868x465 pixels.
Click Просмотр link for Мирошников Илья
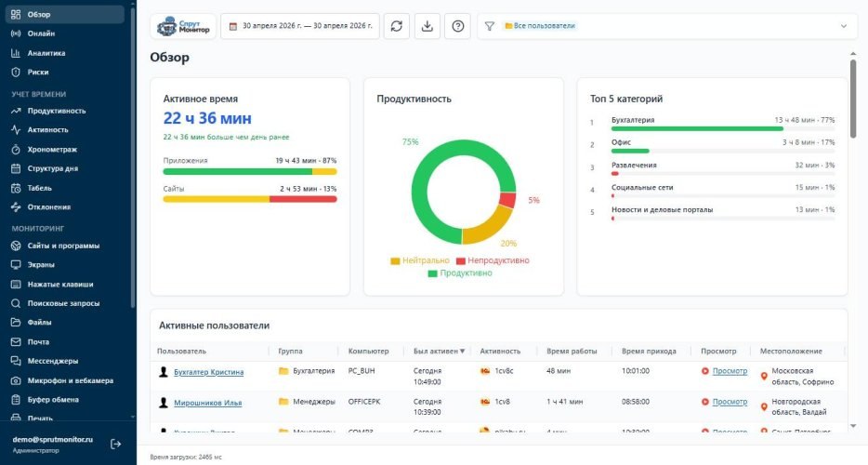coord(730,402)
